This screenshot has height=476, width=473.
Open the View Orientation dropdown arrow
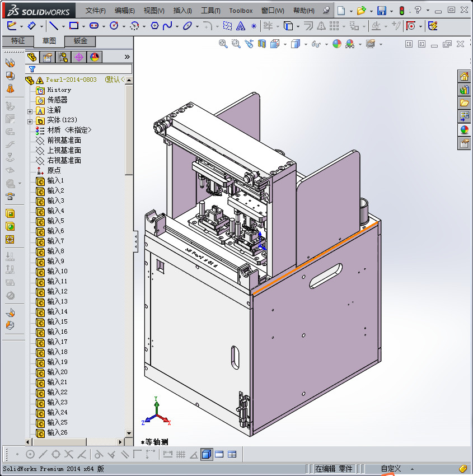[x=285, y=45]
